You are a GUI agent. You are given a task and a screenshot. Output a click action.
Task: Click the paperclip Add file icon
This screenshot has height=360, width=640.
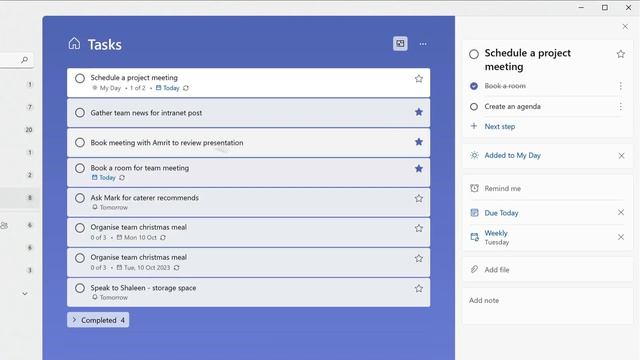pyautogui.click(x=474, y=269)
